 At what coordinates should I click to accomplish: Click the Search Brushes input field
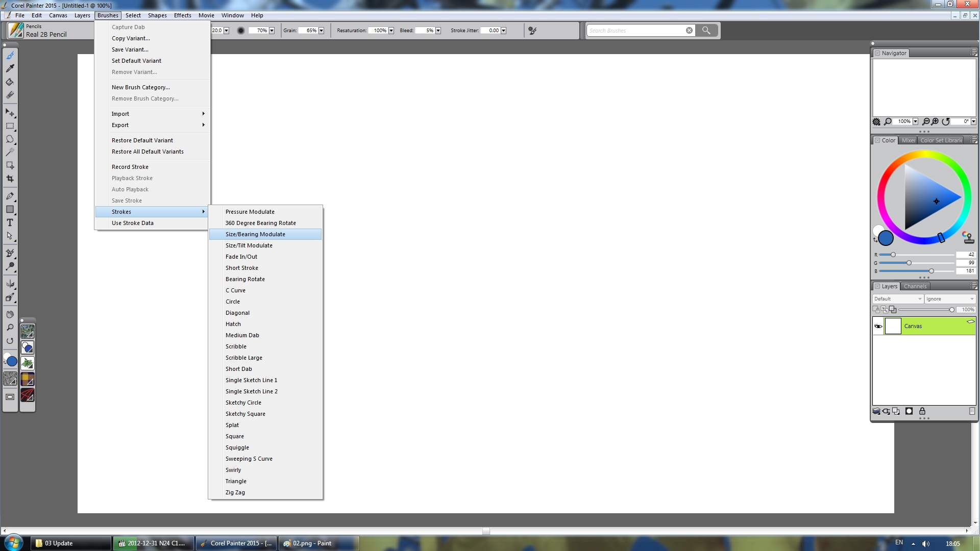click(x=635, y=31)
